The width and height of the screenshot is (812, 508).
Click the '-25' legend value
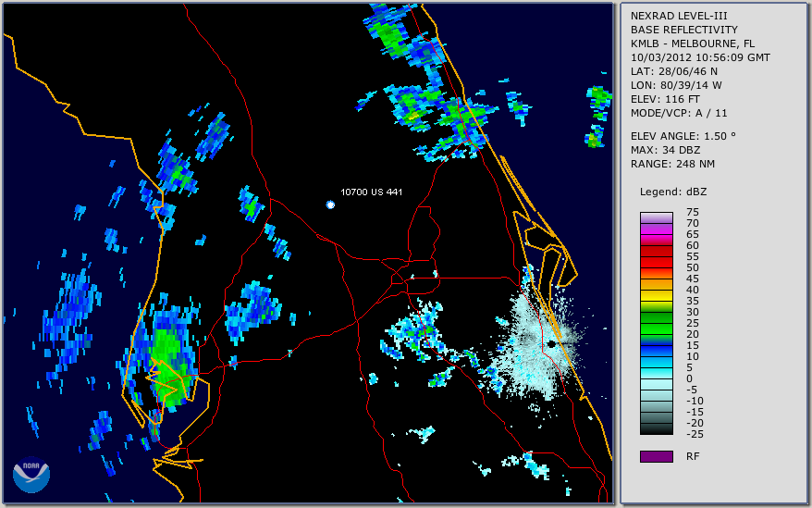695,434
